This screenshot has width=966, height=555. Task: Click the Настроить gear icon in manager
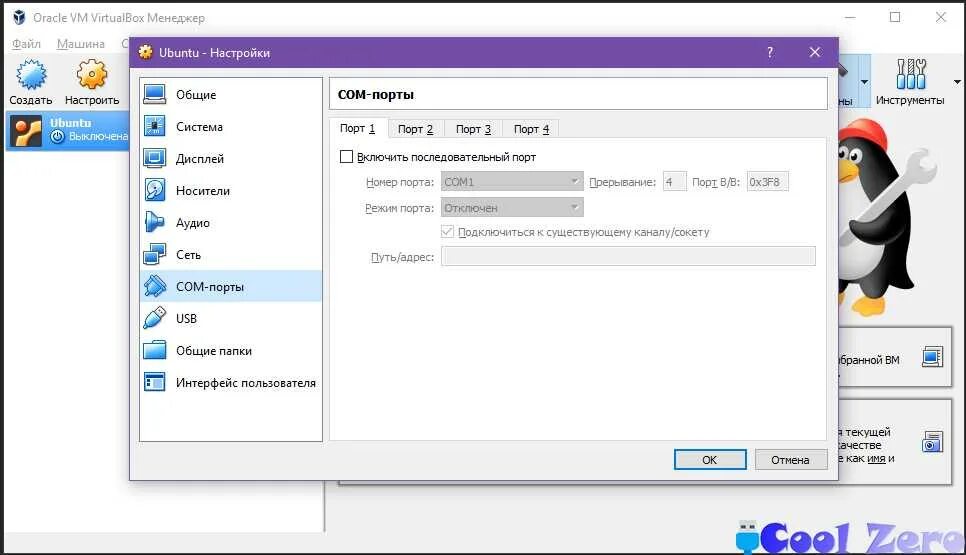coord(92,75)
